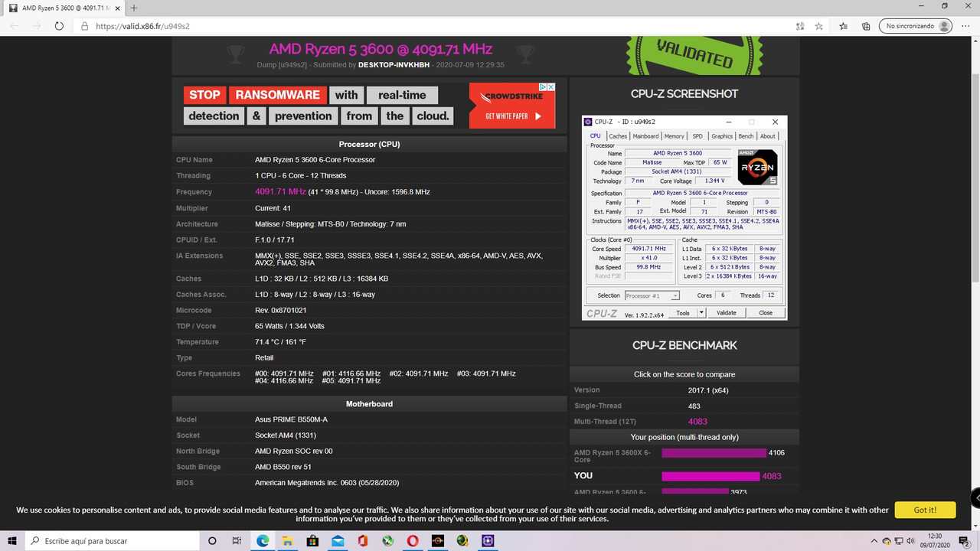Open a new browser tab with plus
The width and height of the screenshot is (980, 551).
pos(134,8)
